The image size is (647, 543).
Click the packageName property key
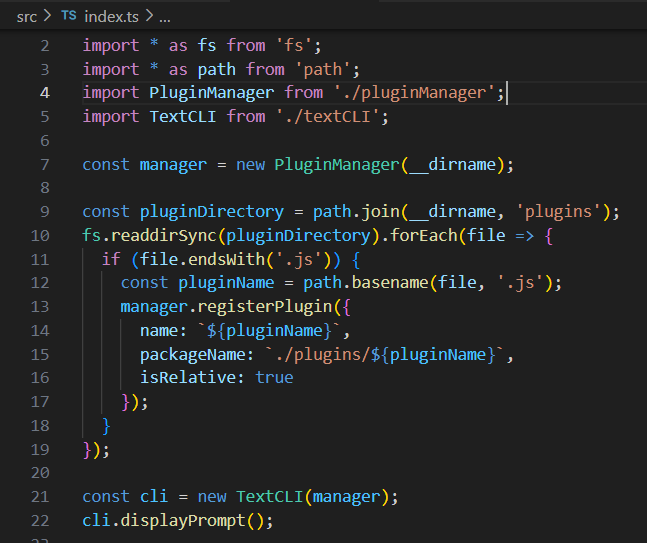click(197, 354)
